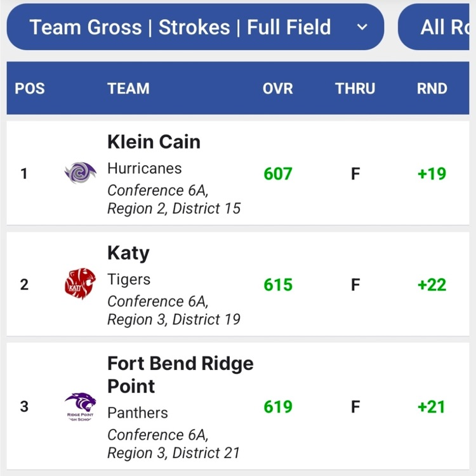Screen dimensions: 476x476
Task: Open the Klein Cain team name link
Action: 154,142
